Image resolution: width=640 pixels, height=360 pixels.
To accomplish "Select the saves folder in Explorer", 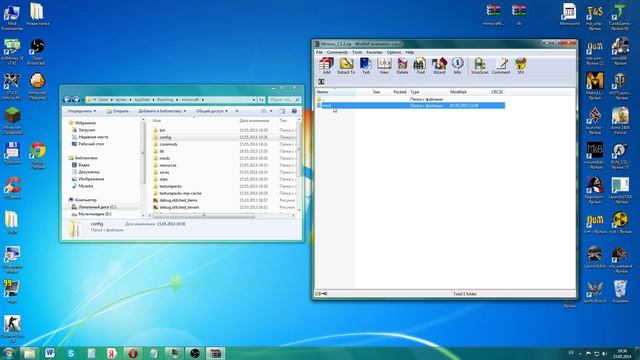I will tap(164, 172).
